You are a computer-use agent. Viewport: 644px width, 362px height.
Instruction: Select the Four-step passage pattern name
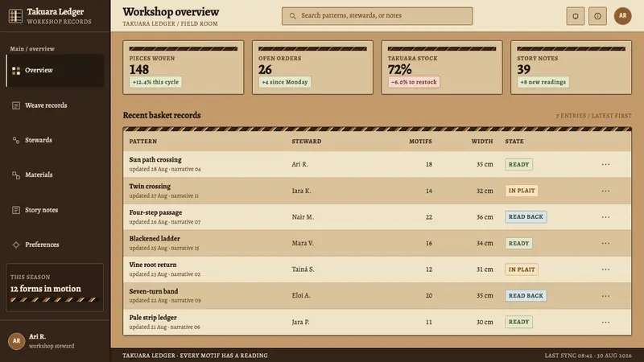tap(155, 212)
